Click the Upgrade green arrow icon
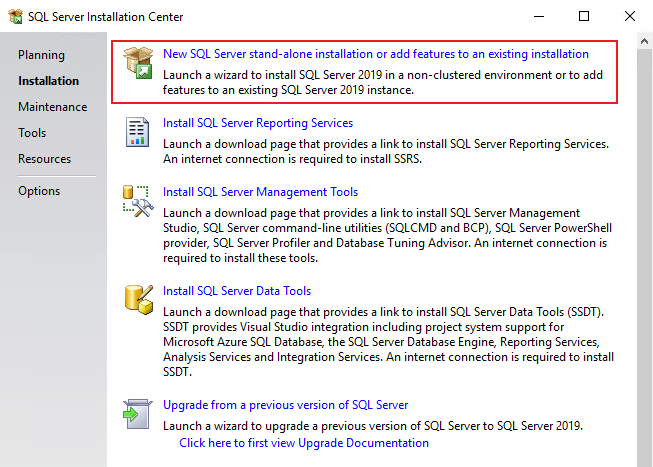 click(x=137, y=414)
